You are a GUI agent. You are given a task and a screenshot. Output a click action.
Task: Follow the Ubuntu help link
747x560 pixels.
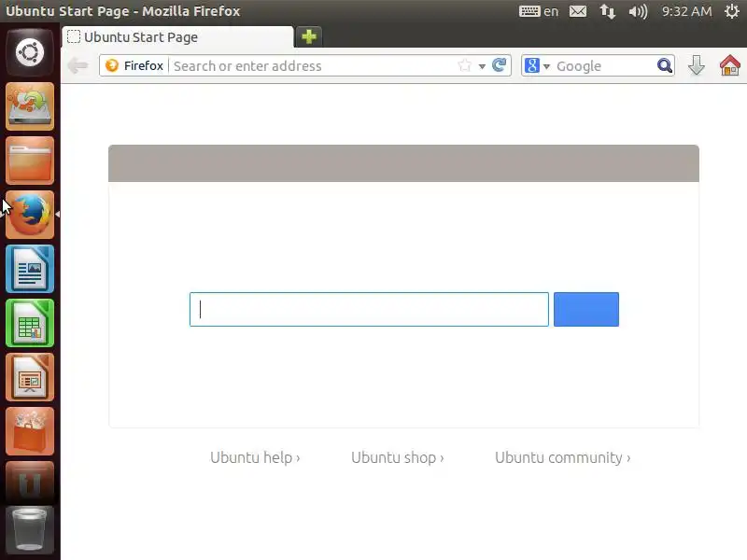coord(255,457)
